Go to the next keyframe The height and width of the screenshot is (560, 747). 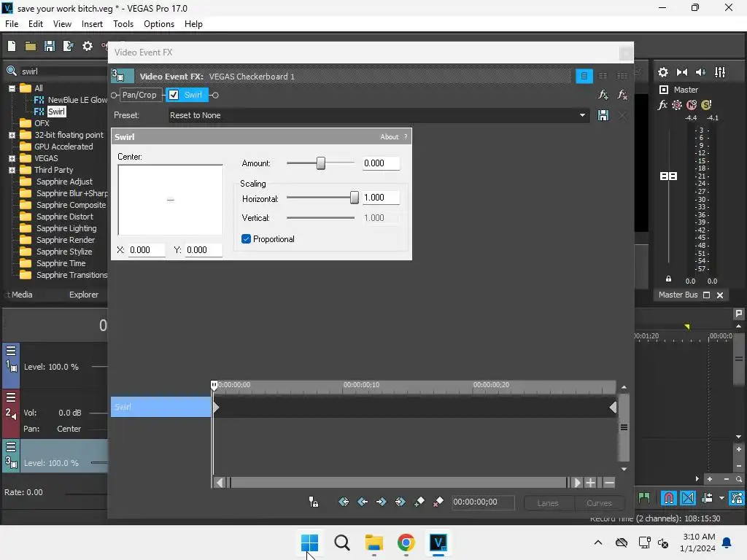[381, 502]
